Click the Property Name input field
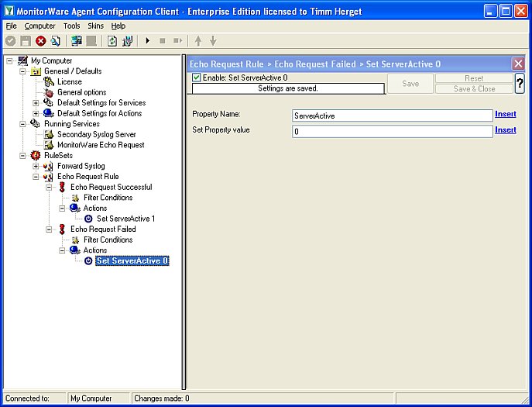The width and height of the screenshot is (532, 407). (x=392, y=116)
